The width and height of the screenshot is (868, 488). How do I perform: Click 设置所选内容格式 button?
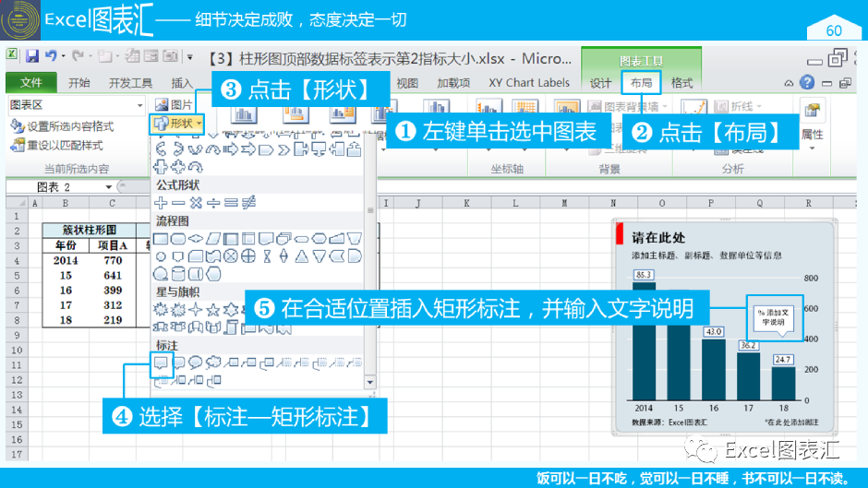point(63,126)
